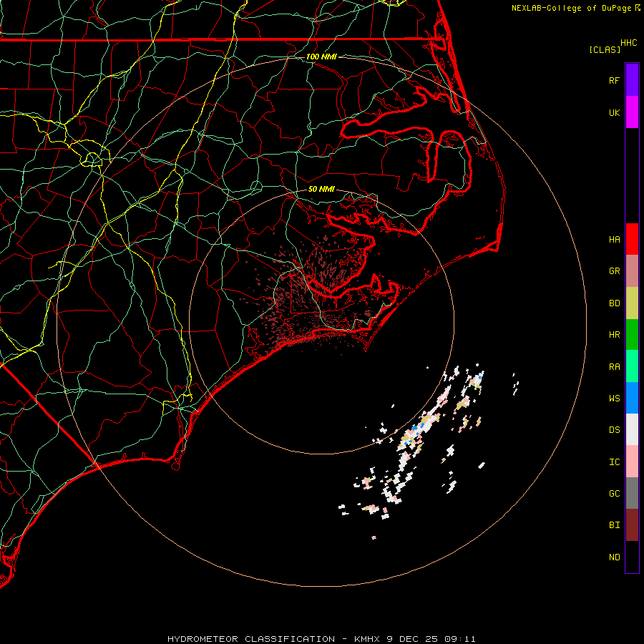644x644 pixels.
Task: Click the GC legend label
Action: [x=614, y=494]
